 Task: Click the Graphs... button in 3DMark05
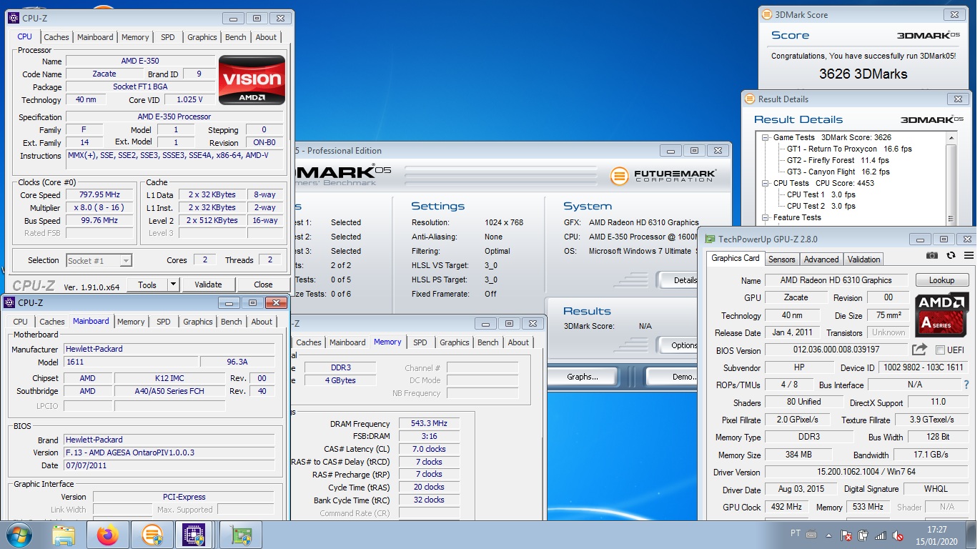(582, 377)
